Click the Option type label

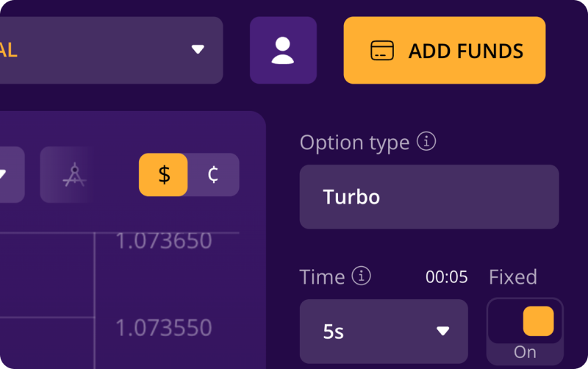click(354, 143)
